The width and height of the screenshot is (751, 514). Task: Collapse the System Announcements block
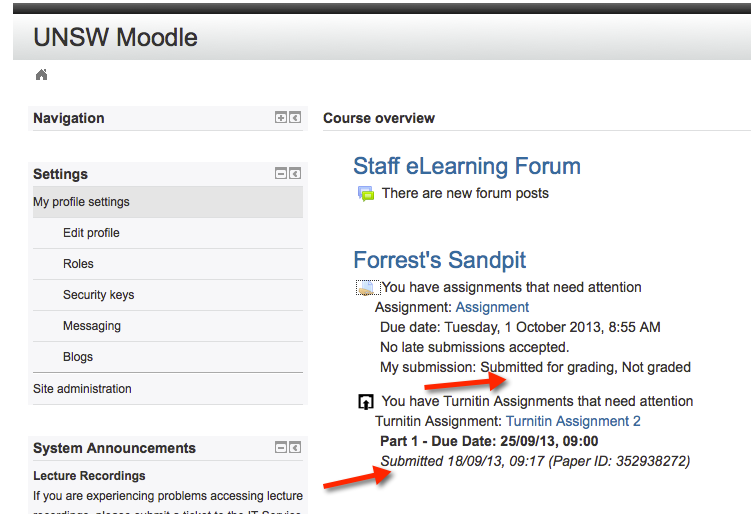281,447
